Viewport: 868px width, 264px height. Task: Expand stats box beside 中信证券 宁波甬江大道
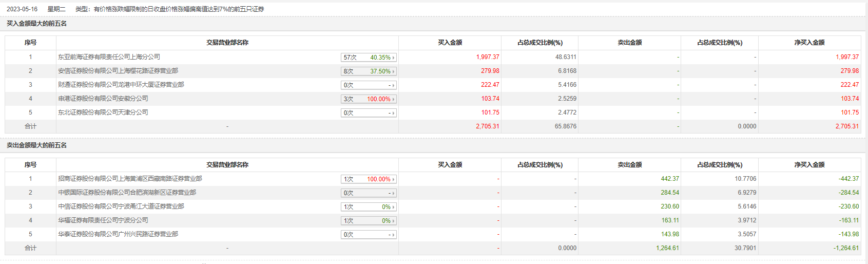pos(369,207)
